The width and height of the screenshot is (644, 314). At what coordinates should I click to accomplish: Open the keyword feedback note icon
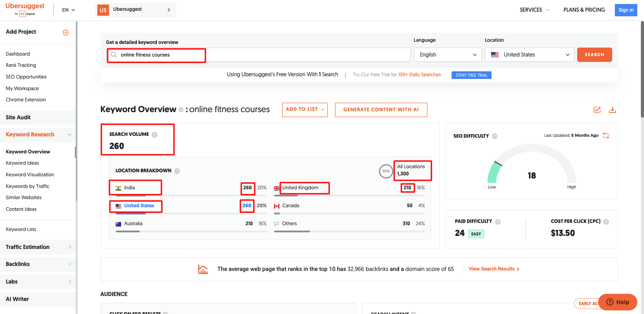pos(597,110)
